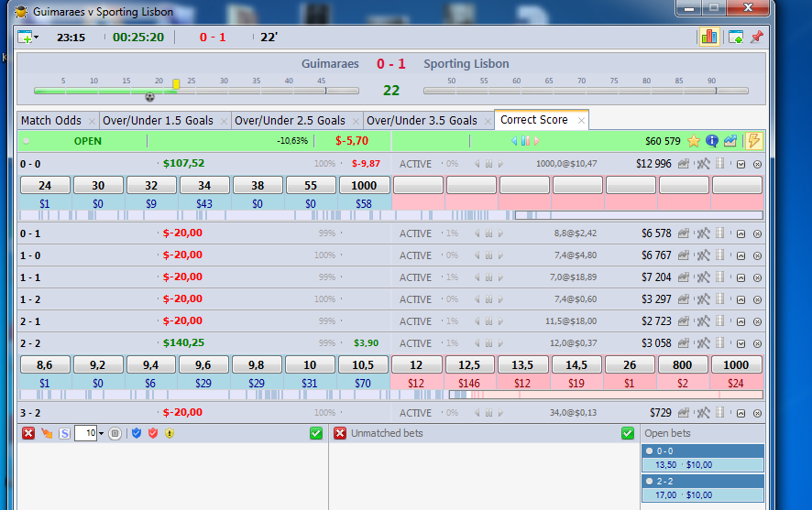Open market info blue icon
The width and height of the screenshot is (812, 510).
click(x=712, y=141)
